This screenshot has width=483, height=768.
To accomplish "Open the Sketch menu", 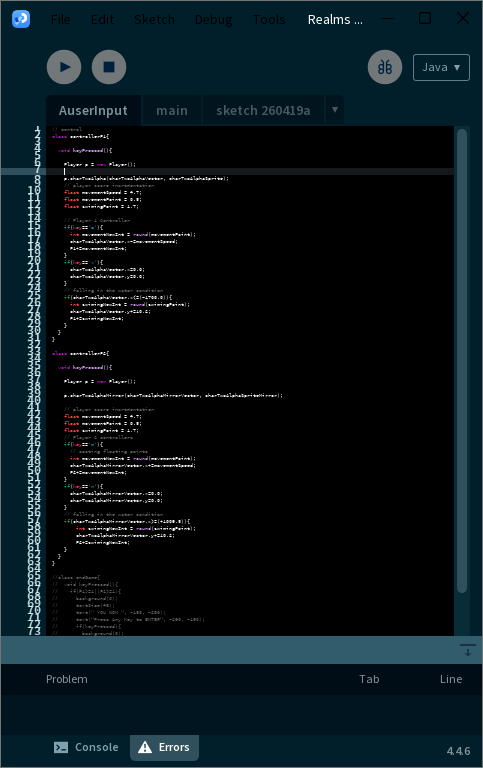I will [154, 20].
